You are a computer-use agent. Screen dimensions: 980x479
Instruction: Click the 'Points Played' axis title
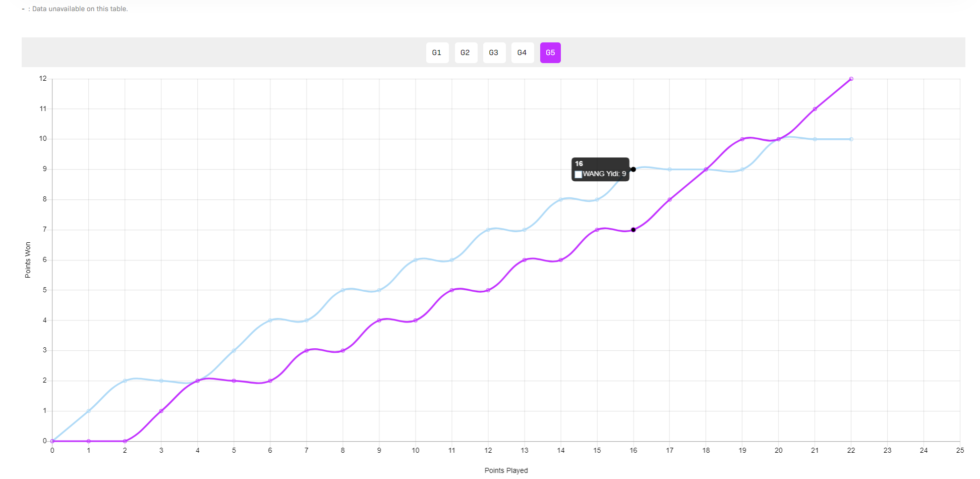[506, 470]
